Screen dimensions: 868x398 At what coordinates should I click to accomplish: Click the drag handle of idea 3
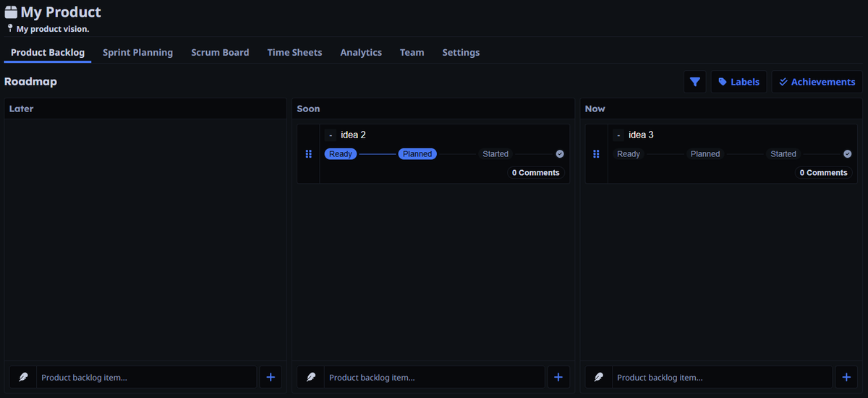coord(597,154)
